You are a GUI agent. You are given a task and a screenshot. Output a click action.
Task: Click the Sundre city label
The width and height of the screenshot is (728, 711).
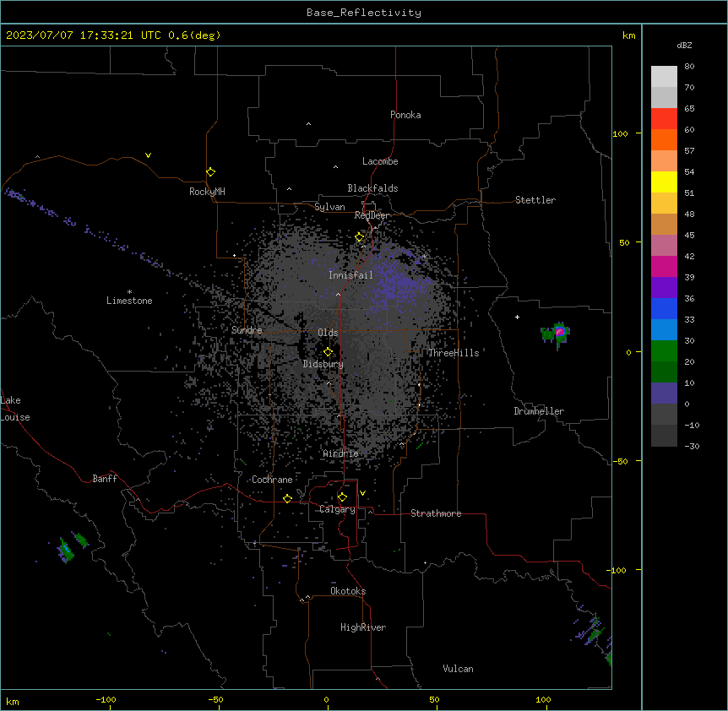point(247,330)
